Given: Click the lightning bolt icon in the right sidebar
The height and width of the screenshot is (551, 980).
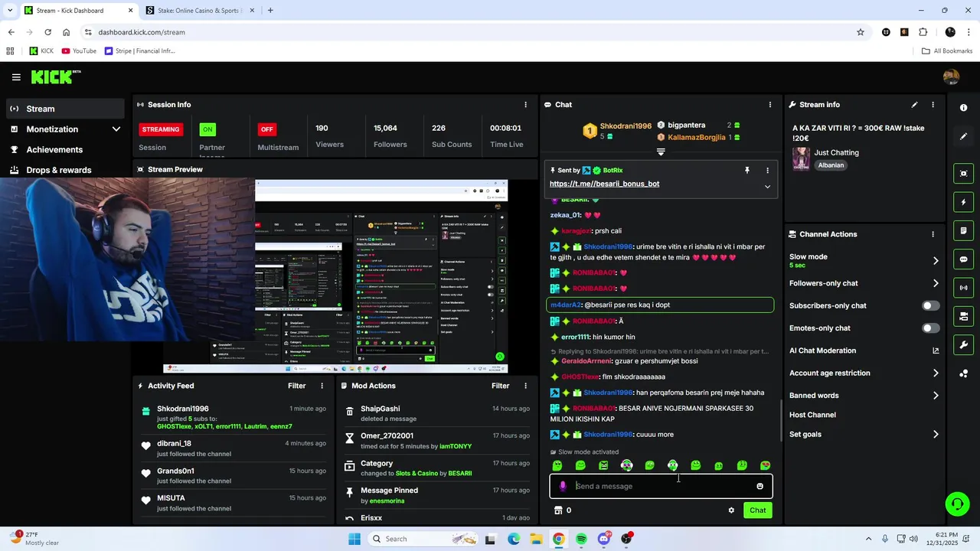Looking at the screenshot, I should tap(963, 202).
